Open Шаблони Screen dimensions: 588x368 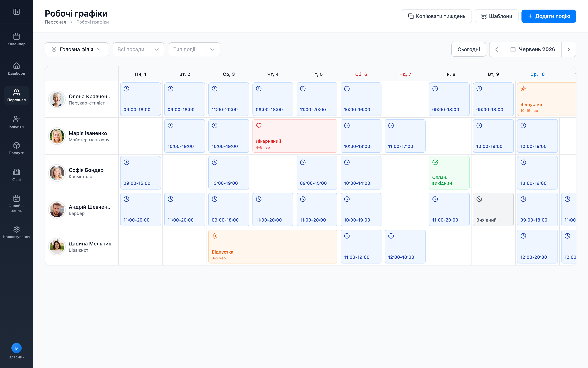coord(497,16)
